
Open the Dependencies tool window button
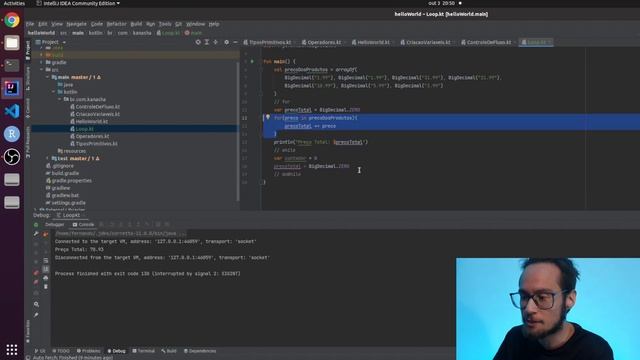point(200,351)
